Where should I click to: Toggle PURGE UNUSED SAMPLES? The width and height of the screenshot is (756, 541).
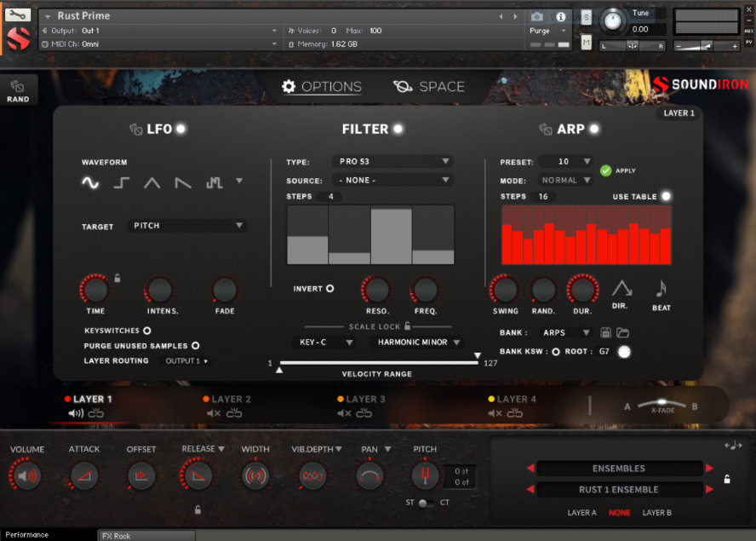[x=193, y=345]
